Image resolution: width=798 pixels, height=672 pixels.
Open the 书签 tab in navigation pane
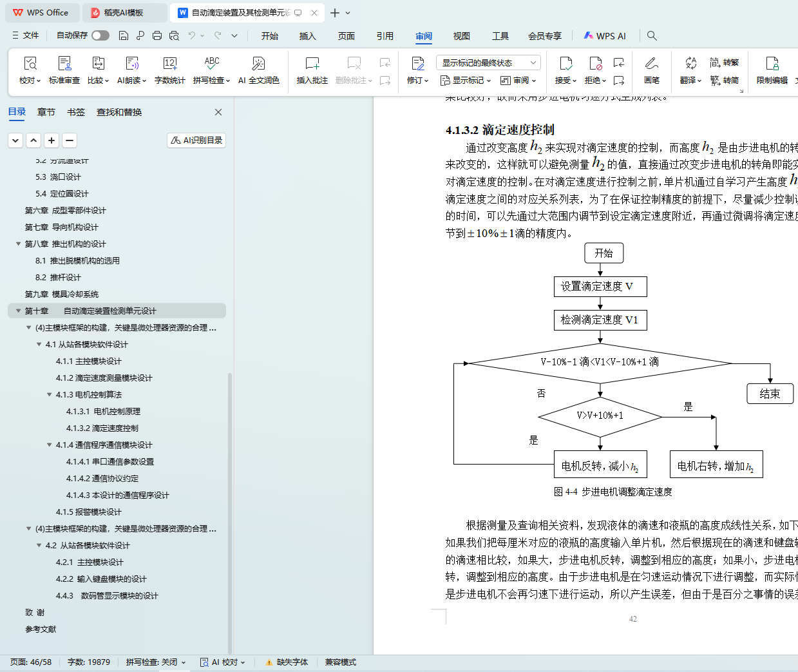[x=76, y=112]
